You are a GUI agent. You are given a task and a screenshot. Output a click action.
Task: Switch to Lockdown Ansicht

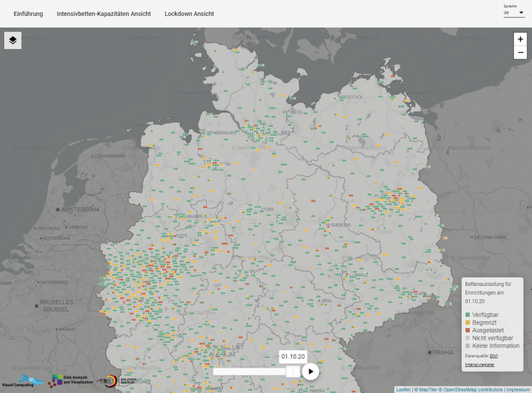click(x=189, y=14)
